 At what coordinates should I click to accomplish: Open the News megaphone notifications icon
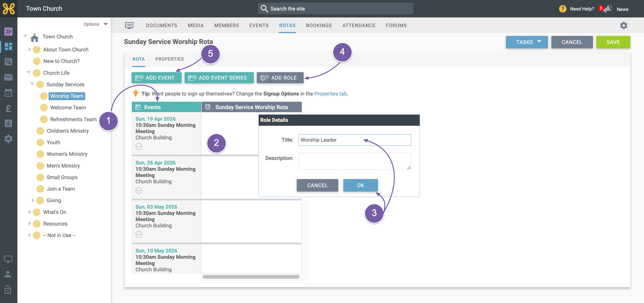608,9
